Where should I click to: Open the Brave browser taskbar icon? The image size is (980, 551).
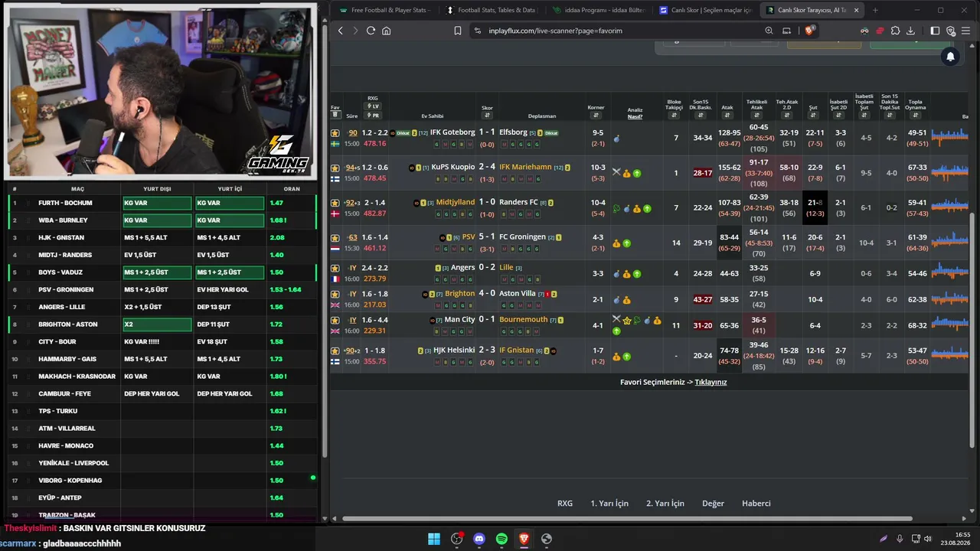point(524,539)
